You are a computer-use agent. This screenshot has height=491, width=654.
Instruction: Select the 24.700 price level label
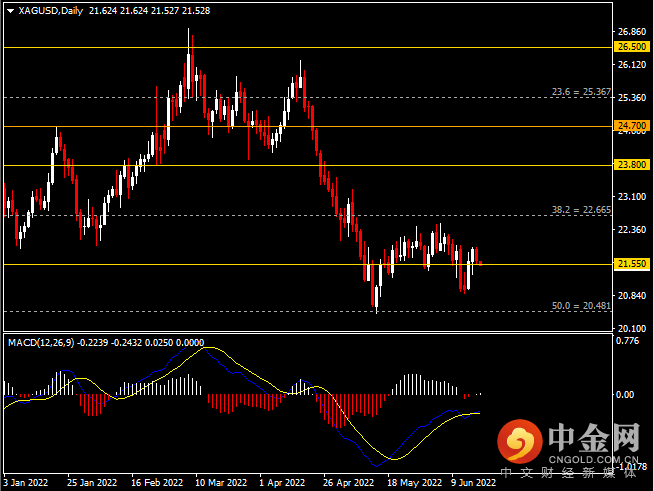[632, 126]
